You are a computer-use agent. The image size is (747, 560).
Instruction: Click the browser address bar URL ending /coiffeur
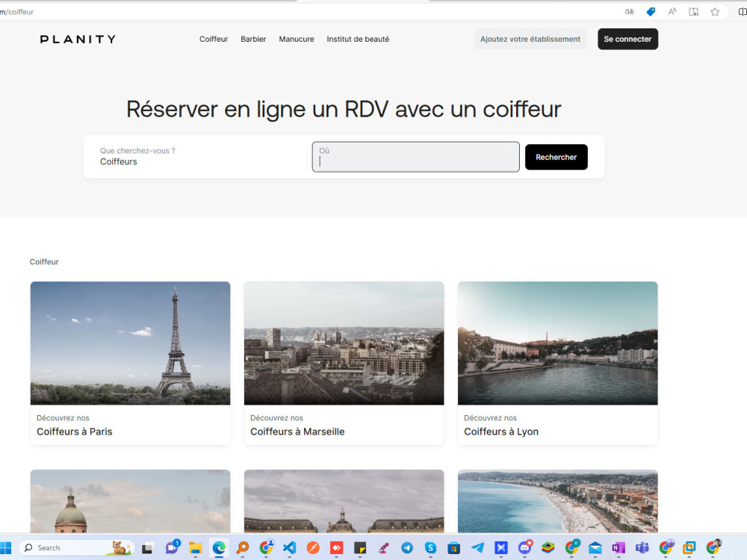point(17,12)
